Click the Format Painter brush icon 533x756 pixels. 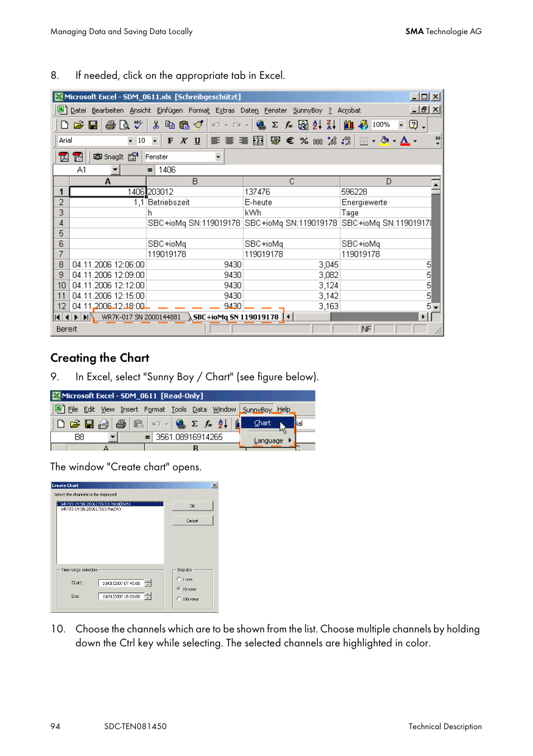(198, 125)
